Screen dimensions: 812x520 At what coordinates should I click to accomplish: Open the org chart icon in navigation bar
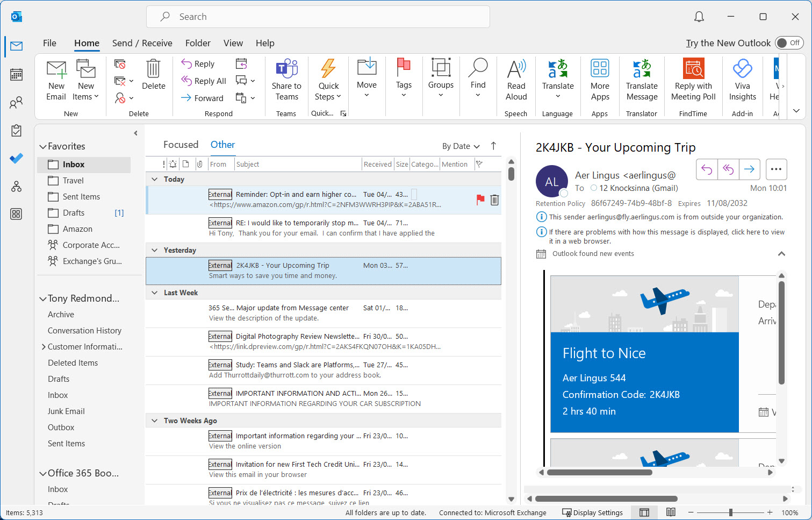point(16,186)
